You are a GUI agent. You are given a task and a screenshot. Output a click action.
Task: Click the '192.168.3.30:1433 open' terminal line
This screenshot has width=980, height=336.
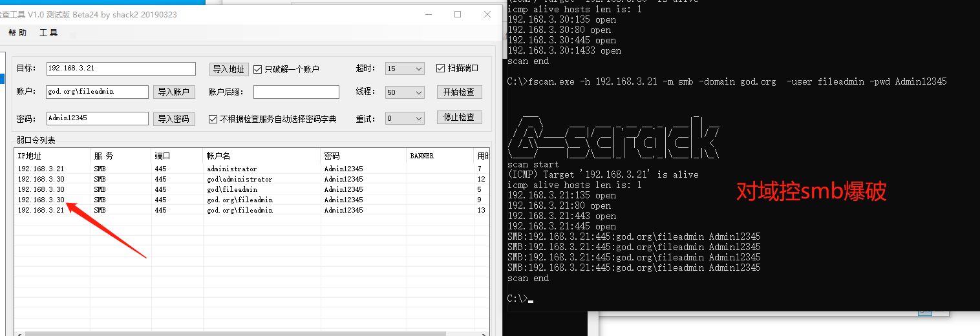coord(564,50)
